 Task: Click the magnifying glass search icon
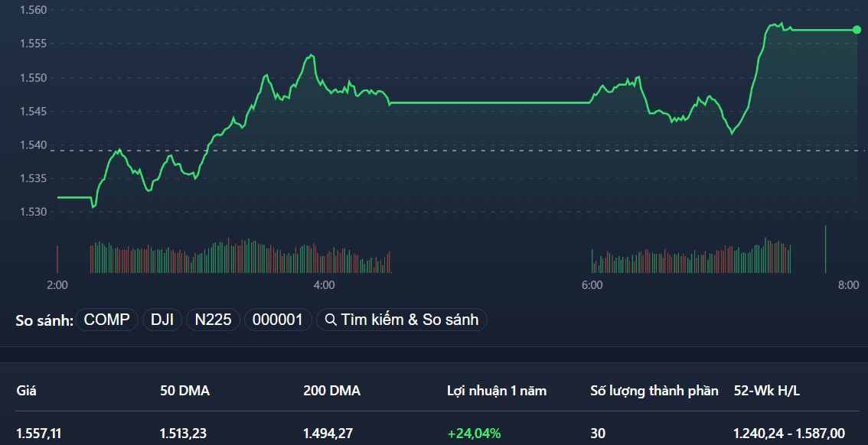pos(330,320)
